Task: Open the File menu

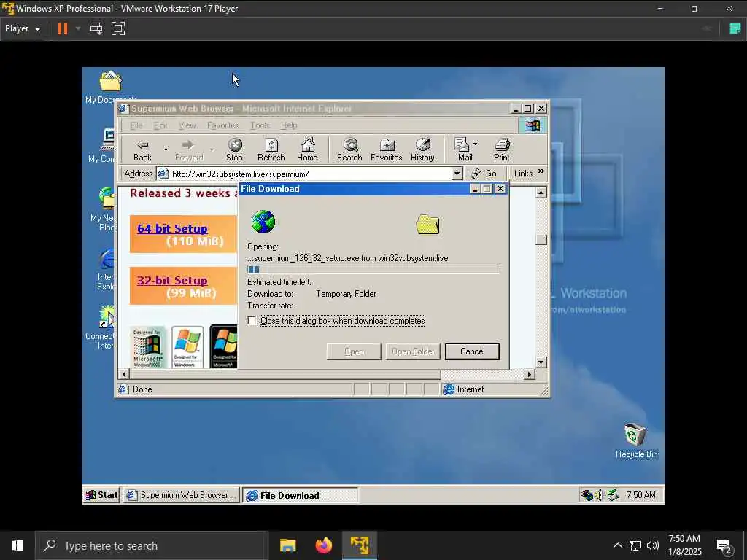Action: click(136, 125)
